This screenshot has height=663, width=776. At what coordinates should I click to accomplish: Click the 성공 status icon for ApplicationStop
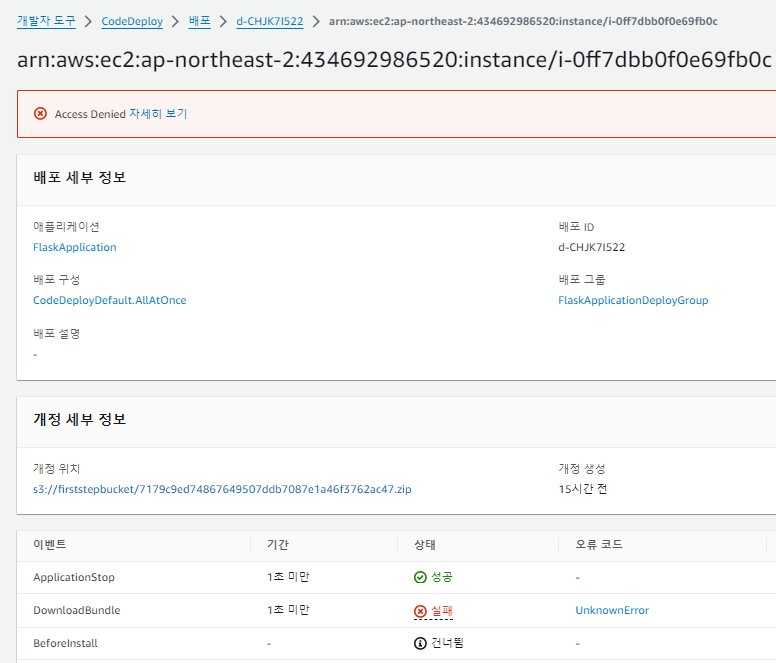click(420, 577)
